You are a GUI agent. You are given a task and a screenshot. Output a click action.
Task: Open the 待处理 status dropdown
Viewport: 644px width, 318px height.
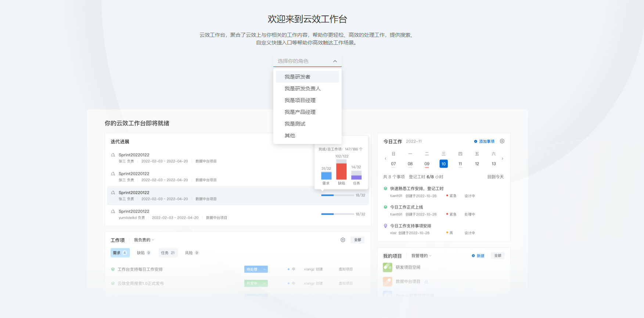256,269
